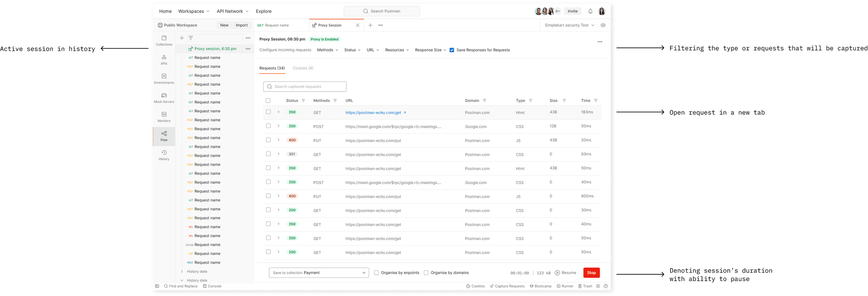Screen dimensions: 868x296
Task: Open Bootcamp in the status bar
Action: tap(541, 286)
